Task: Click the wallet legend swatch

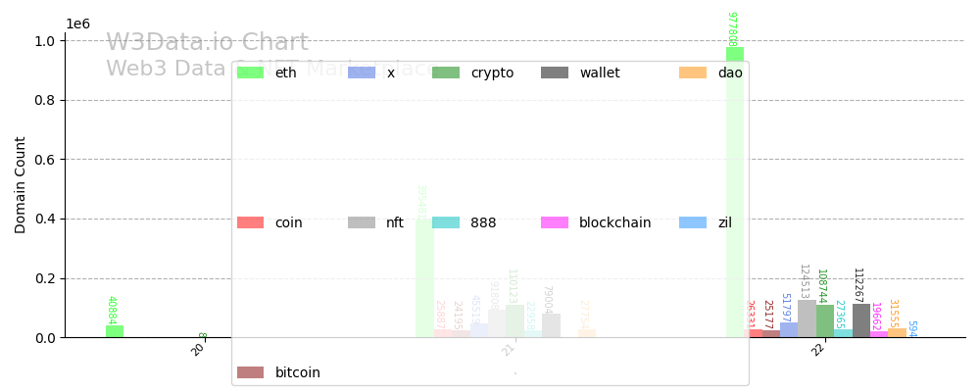Action: point(555,73)
